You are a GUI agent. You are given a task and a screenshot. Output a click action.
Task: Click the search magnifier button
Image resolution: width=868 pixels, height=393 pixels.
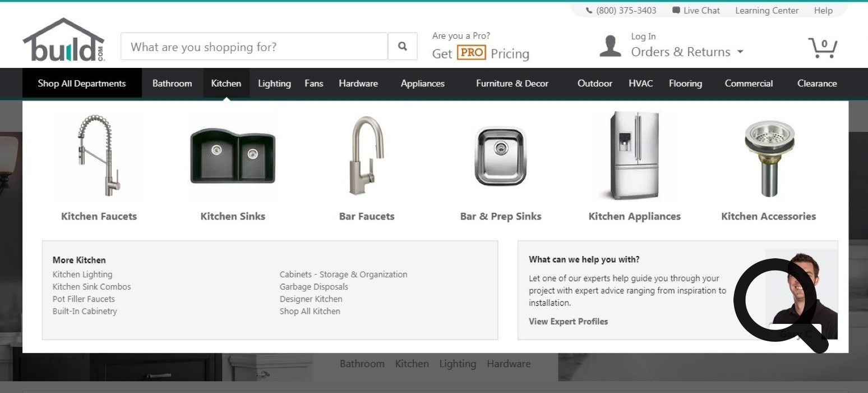pyautogui.click(x=403, y=47)
